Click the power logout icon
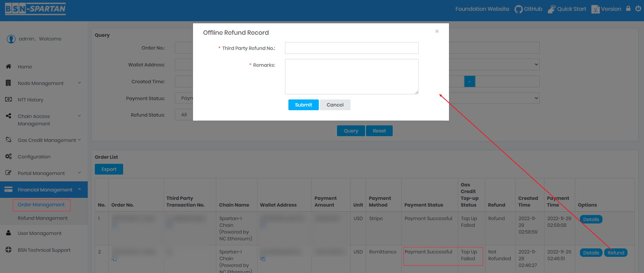This screenshot has height=273, width=644. [x=638, y=9]
